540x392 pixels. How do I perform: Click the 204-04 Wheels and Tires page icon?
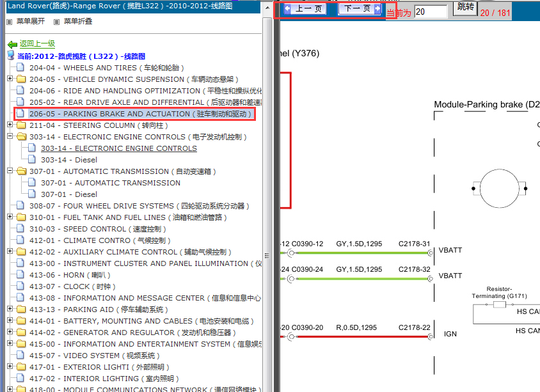point(20,67)
